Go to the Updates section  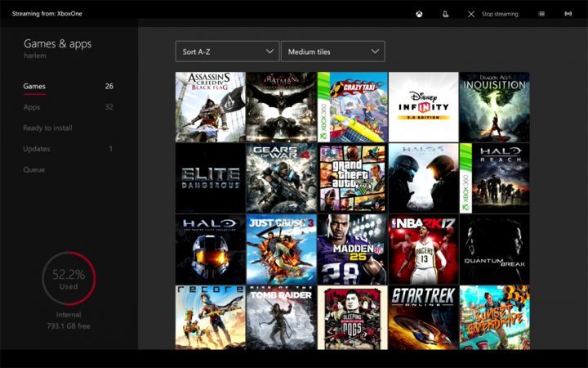(x=37, y=149)
